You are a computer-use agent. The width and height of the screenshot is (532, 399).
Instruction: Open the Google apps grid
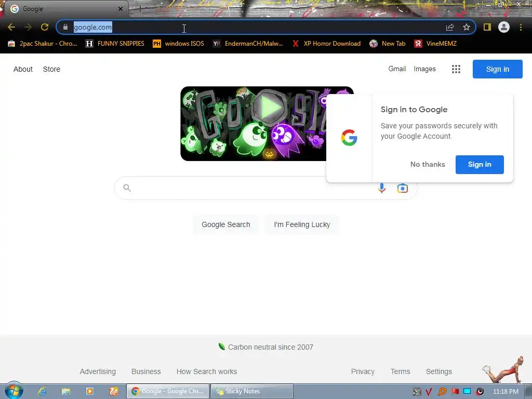tap(456, 69)
